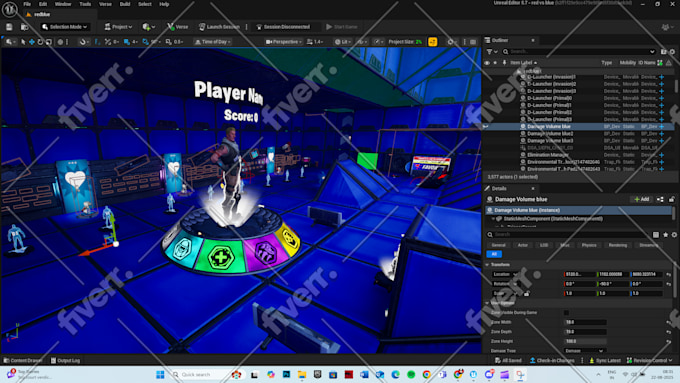Select the Physics category filter in Details
Viewport: 680px width, 383px height.
click(589, 246)
